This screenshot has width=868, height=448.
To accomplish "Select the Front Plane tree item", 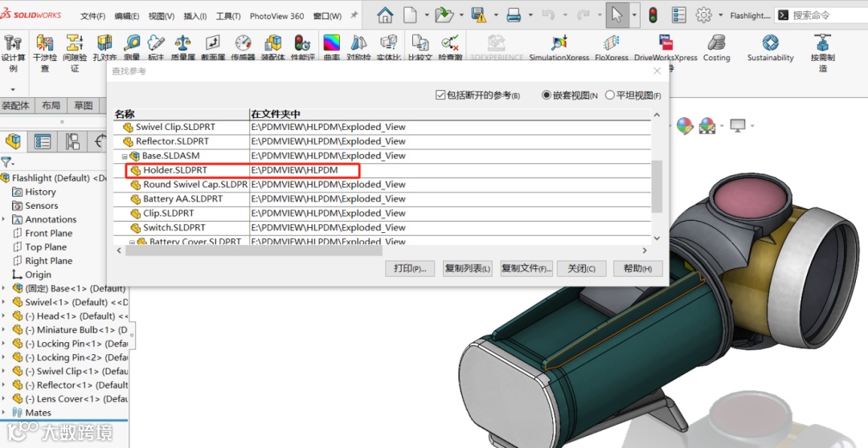I will click(49, 233).
